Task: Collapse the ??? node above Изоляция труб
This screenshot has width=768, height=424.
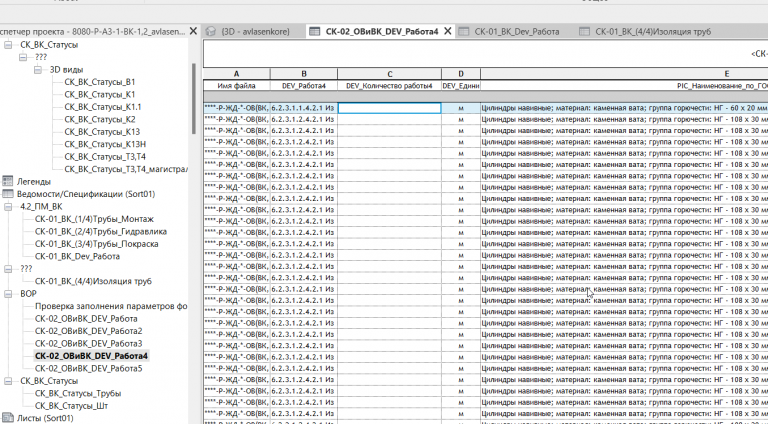Action: pos(8,269)
